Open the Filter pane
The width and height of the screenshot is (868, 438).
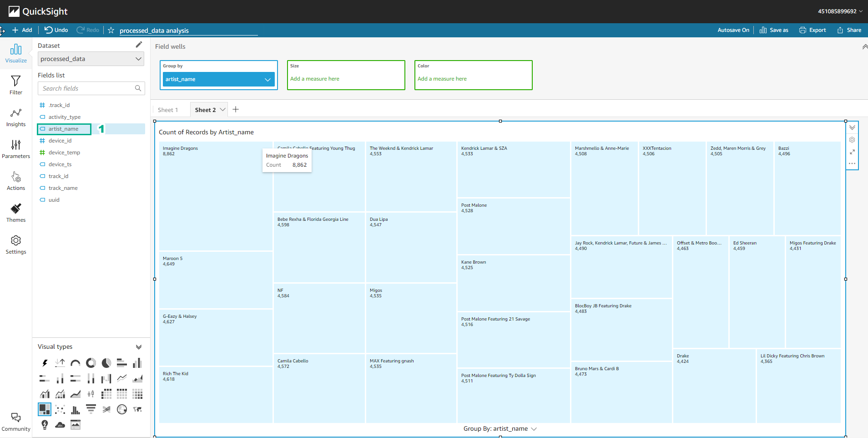point(16,85)
